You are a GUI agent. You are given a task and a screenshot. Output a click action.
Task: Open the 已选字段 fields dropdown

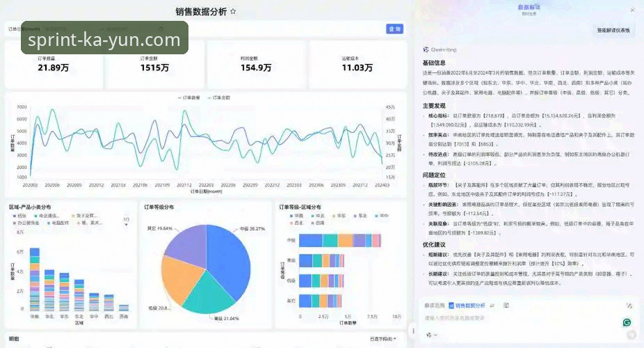coord(383,339)
